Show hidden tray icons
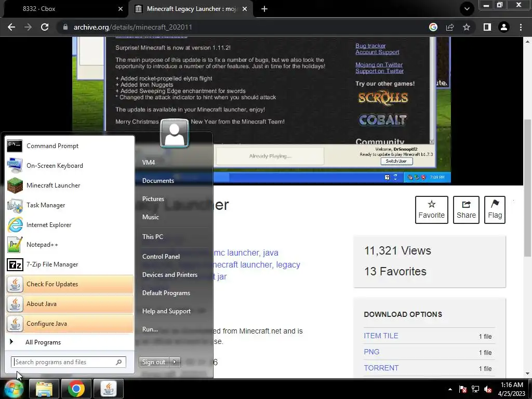 (x=450, y=389)
